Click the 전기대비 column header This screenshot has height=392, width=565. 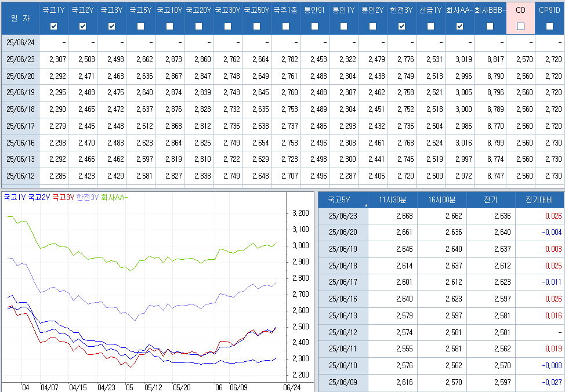click(539, 199)
